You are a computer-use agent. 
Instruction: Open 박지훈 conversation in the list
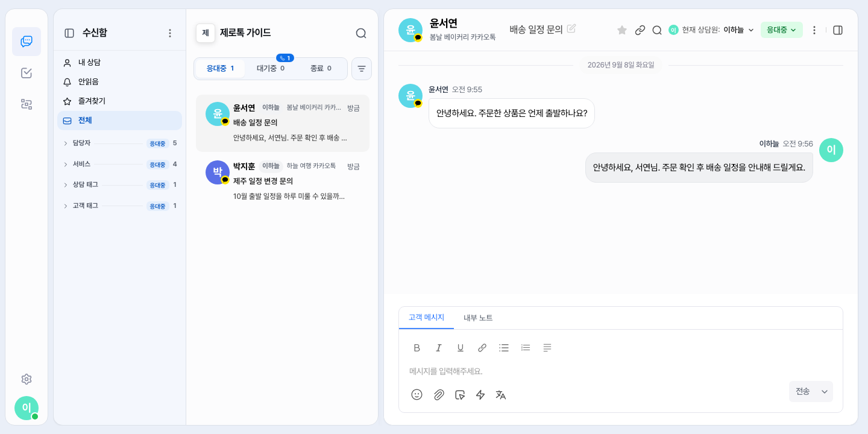coord(283,181)
